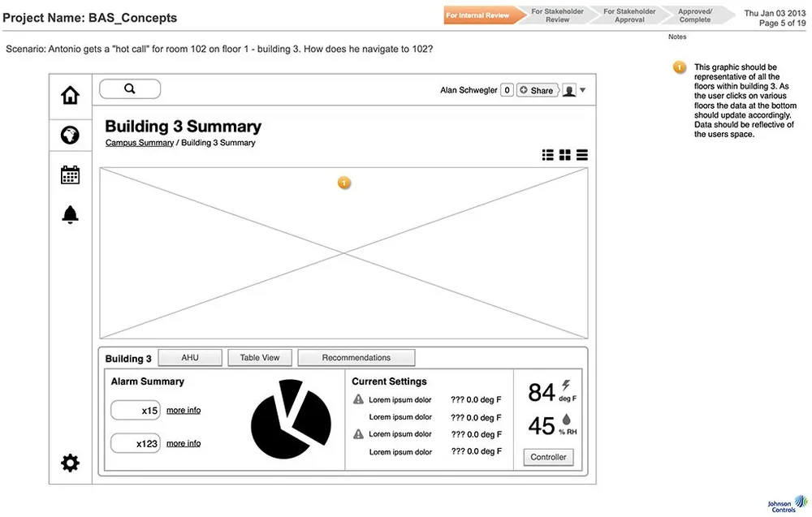Open more info link beside x15
This screenshot has height=517, width=812.
point(184,411)
